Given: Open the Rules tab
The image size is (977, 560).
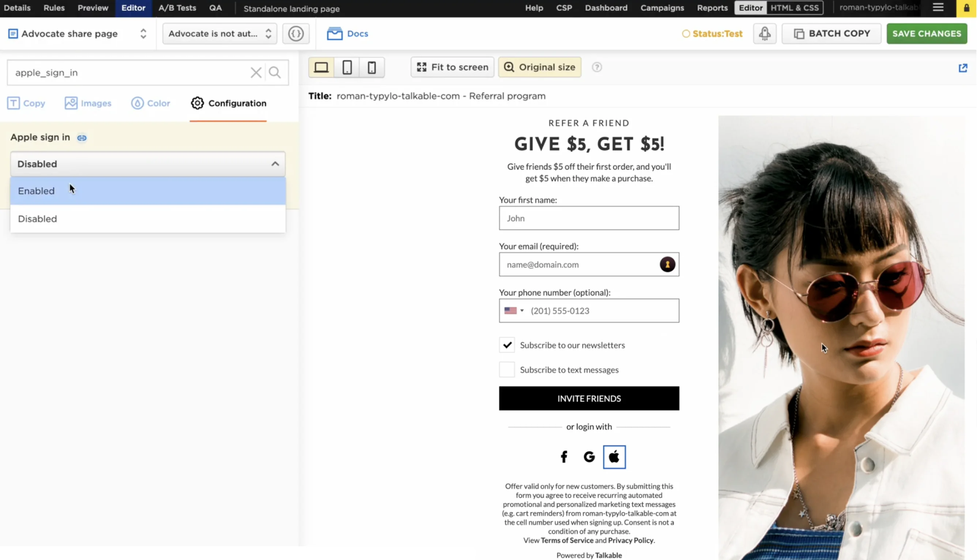Looking at the screenshot, I should pos(54,8).
